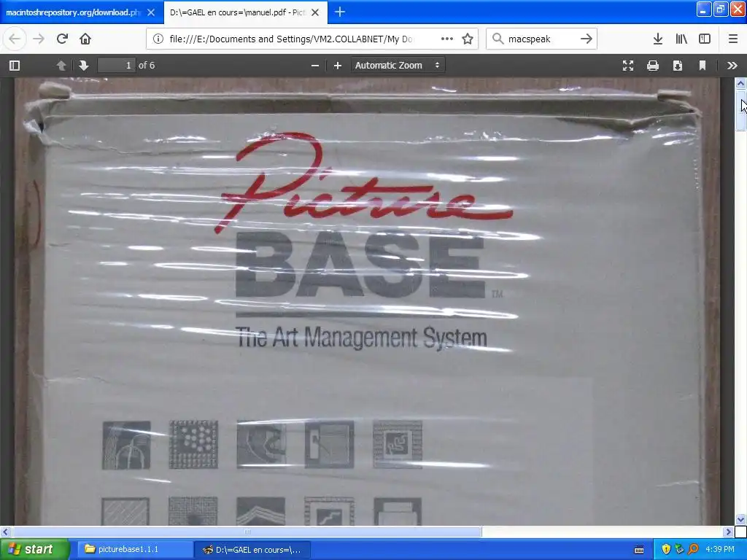Click the network tray icon
Screen dimensions: 747x560
coord(679,549)
